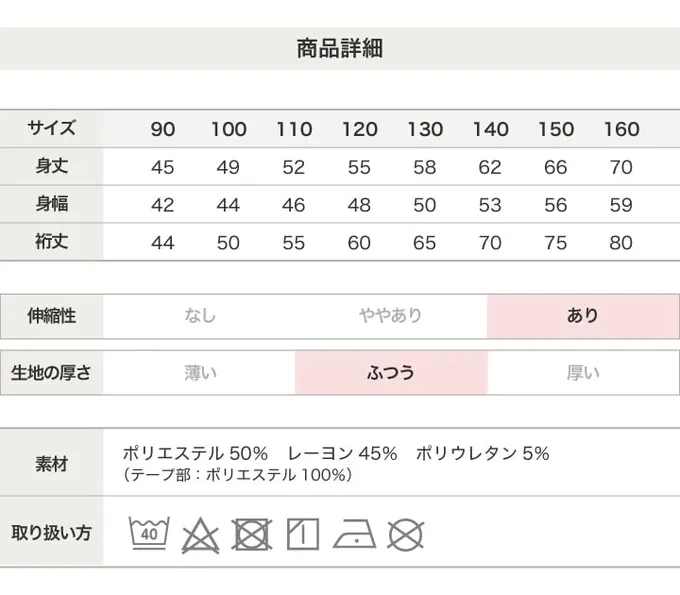Select the highlighted あり stretch option

pos(582,316)
